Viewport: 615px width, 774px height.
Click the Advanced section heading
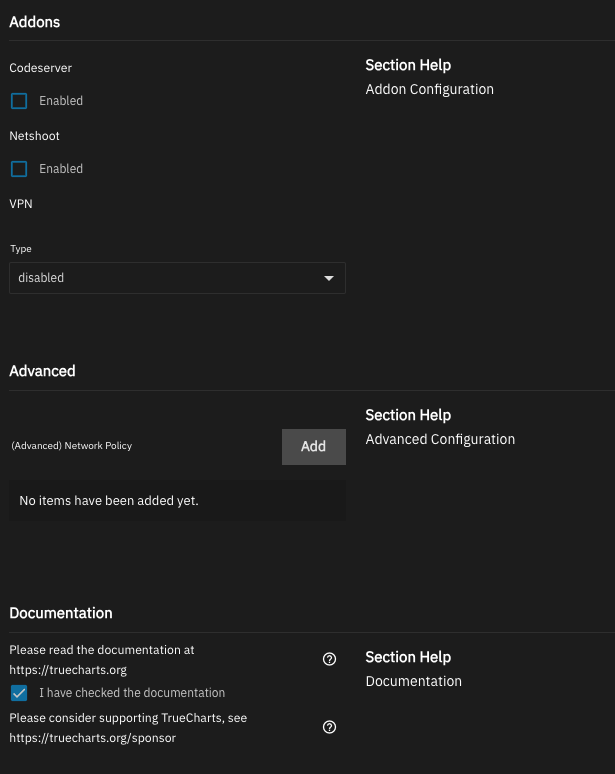42,371
